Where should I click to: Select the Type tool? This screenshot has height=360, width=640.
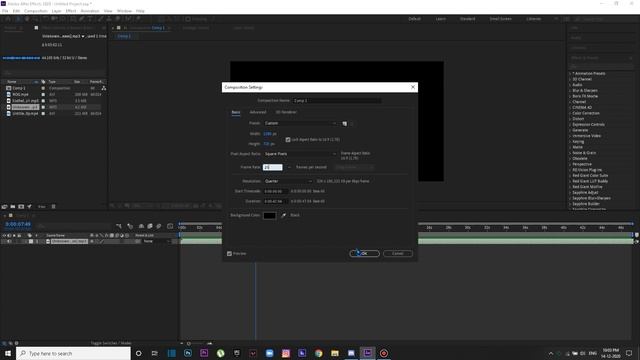pyautogui.click(x=91, y=19)
